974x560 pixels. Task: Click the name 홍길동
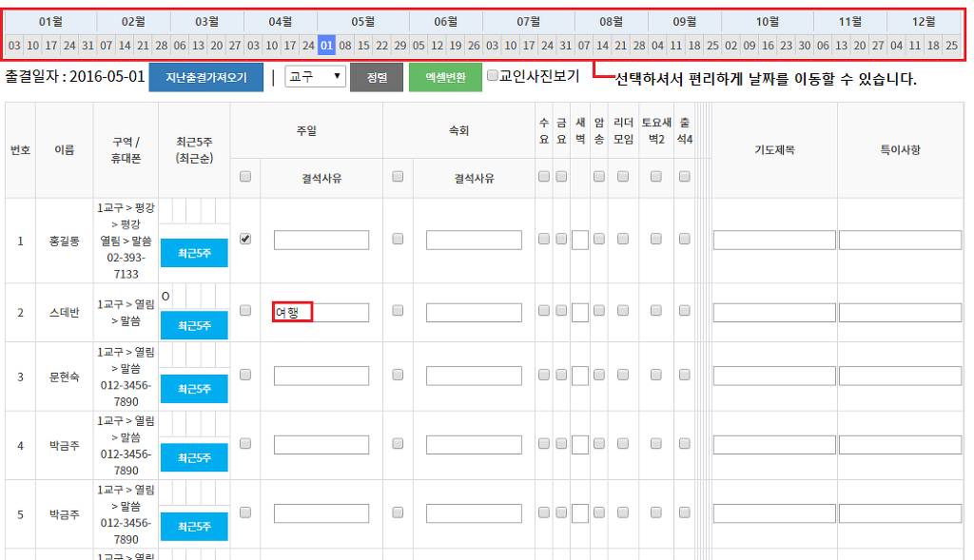[65, 241]
